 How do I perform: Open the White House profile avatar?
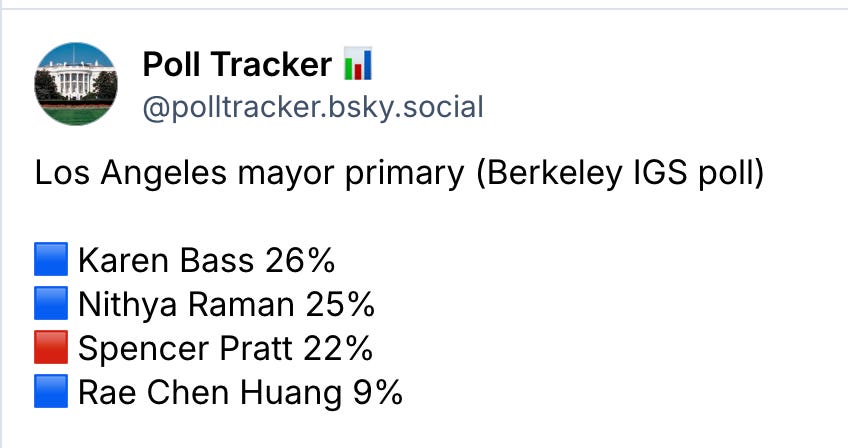pyautogui.click(x=76, y=84)
